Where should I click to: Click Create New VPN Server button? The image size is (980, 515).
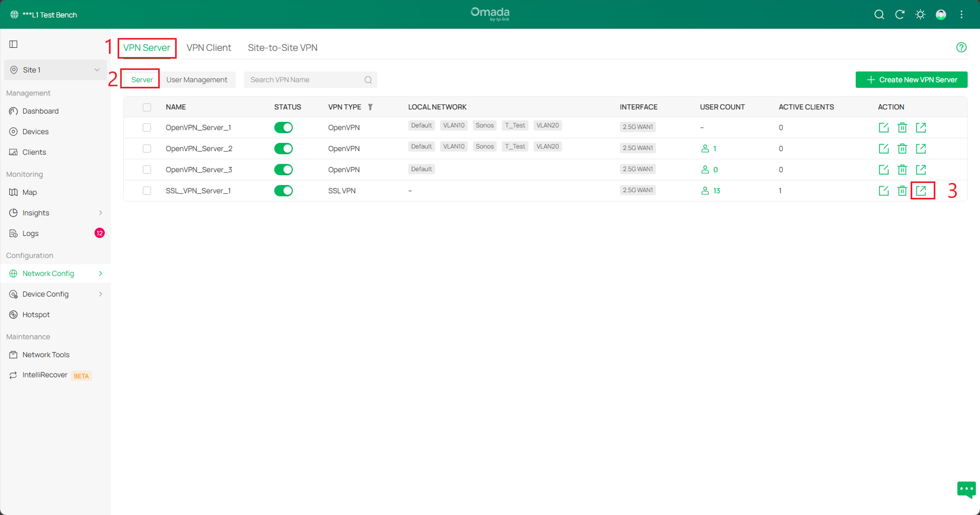coord(911,80)
